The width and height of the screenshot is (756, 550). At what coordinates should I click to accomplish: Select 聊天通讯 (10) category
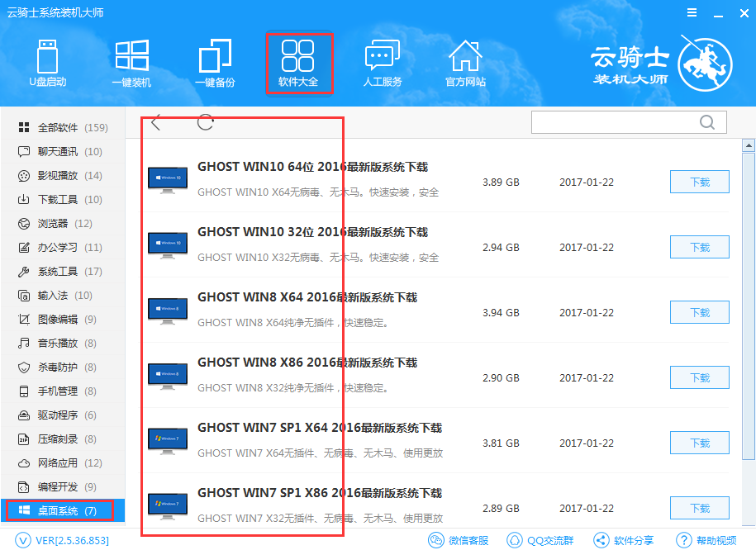63,151
